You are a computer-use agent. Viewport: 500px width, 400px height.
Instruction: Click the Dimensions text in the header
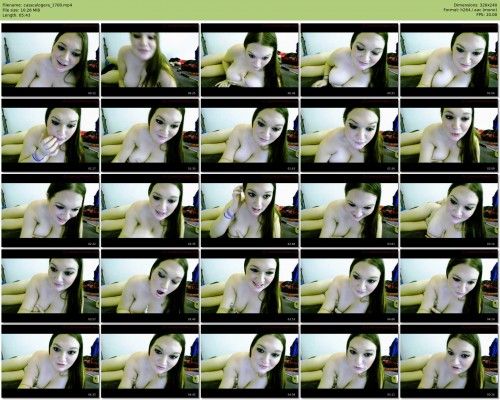point(475,5)
